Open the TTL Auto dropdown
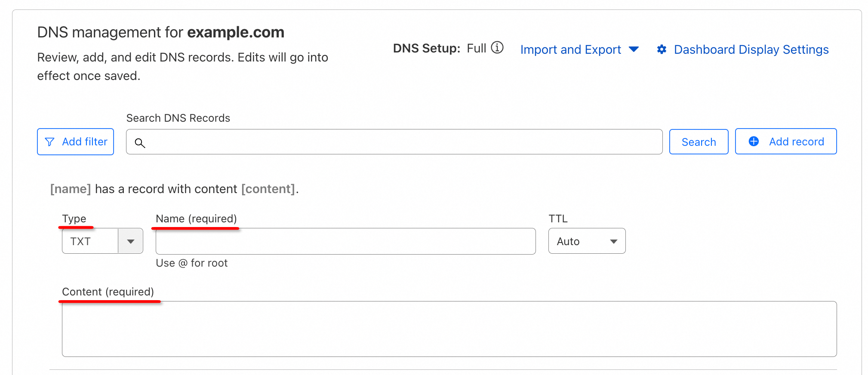The height and width of the screenshot is (375, 868). click(x=587, y=241)
